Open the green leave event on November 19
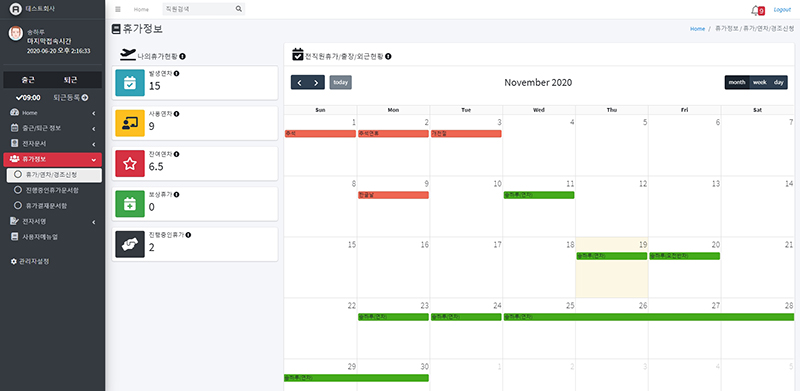 tap(612, 256)
